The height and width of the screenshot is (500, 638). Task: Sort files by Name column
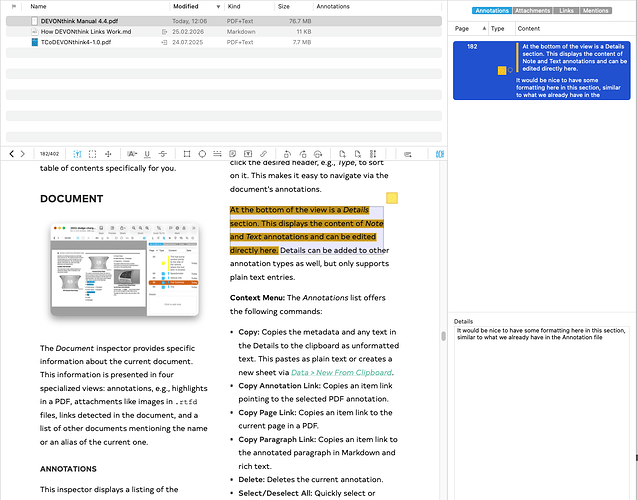pyautogui.click(x=38, y=6)
